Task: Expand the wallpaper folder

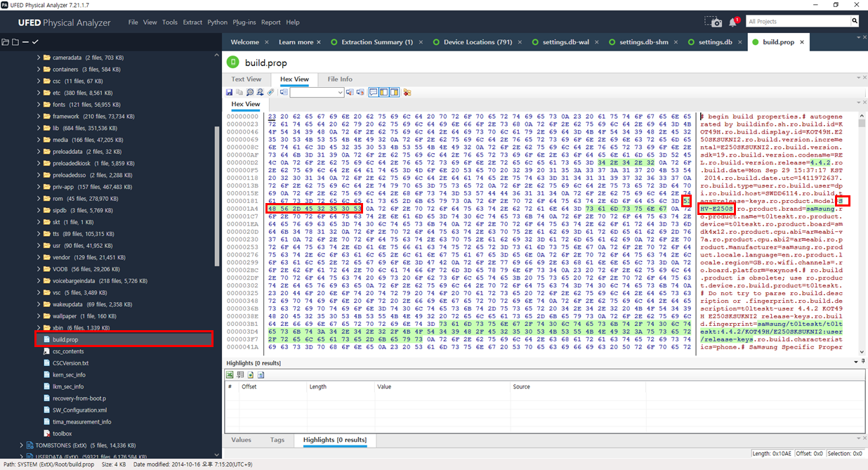Action: point(39,316)
